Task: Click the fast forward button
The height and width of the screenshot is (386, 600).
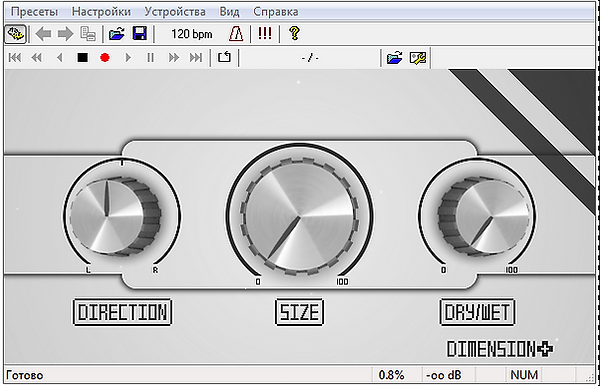Action: (174, 58)
